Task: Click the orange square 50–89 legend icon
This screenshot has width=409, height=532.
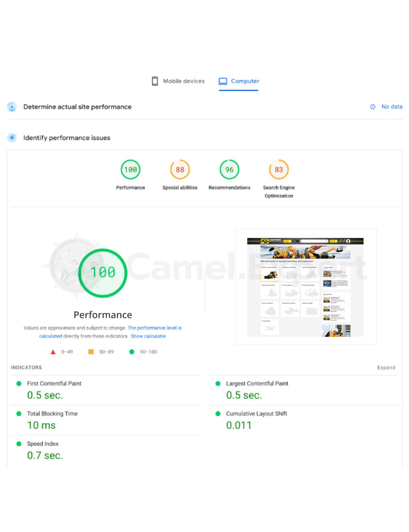Action: tap(91, 352)
